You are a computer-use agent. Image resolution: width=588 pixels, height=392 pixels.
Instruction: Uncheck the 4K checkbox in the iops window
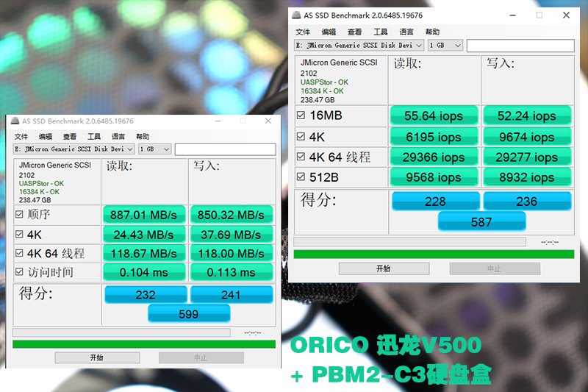[x=301, y=137]
